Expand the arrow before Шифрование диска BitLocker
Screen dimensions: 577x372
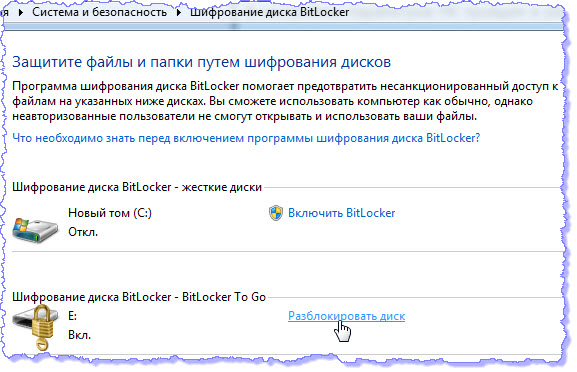[x=179, y=13]
